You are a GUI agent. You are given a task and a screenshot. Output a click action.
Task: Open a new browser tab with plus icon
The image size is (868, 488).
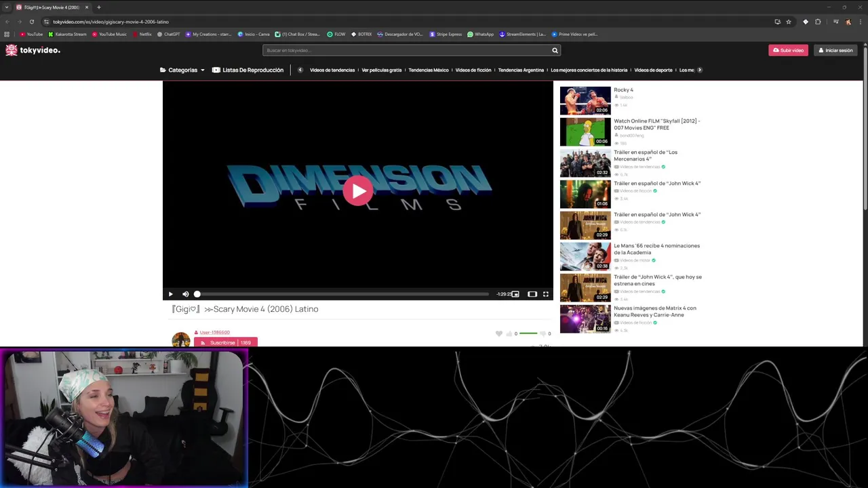pyautogui.click(x=99, y=7)
